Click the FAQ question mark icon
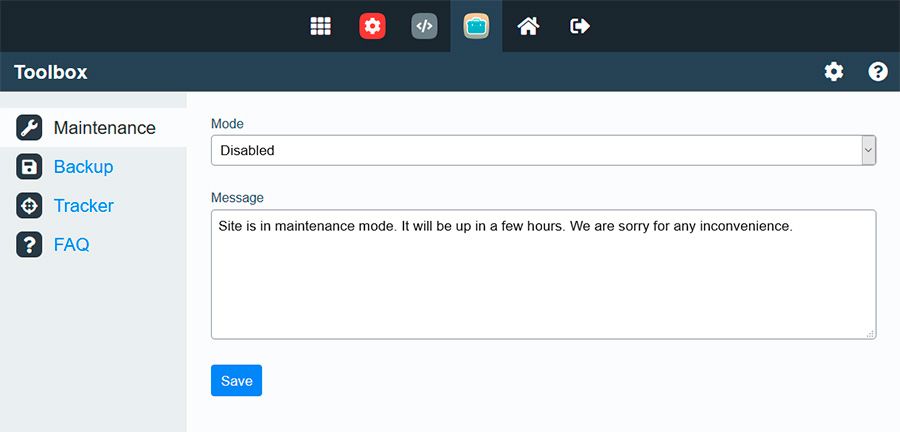This screenshot has height=432, width=900. (x=29, y=245)
